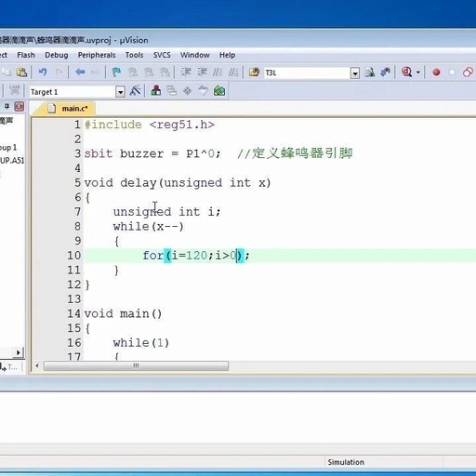Open the Help menu
This screenshot has width=476, height=476.
pyautogui.click(x=227, y=55)
